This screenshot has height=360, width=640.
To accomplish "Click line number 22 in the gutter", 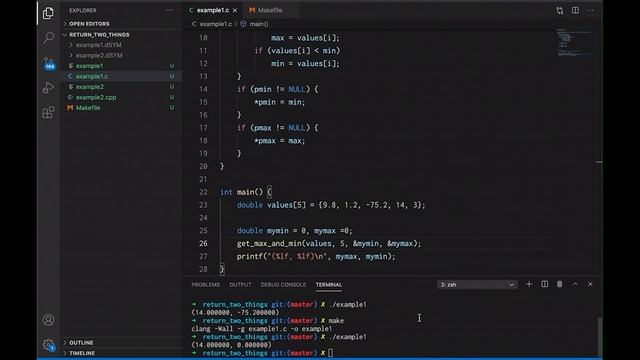I will [203, 192].
